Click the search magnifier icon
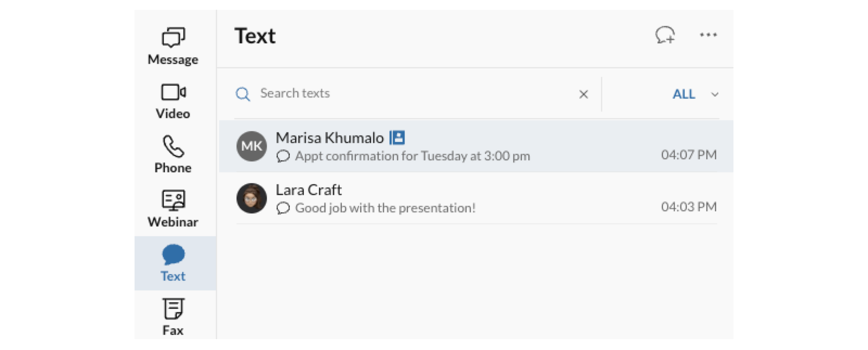This screenshot has height=350, width=868. pos(242,94)
